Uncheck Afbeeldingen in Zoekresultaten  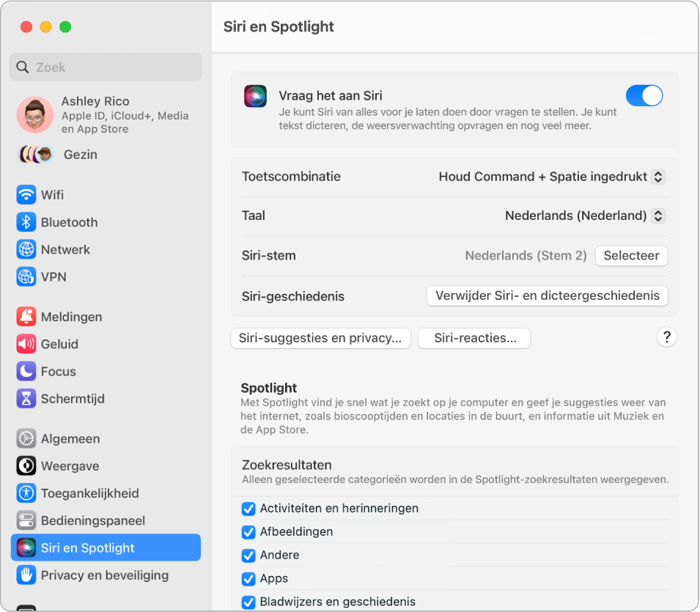[248, 531]
